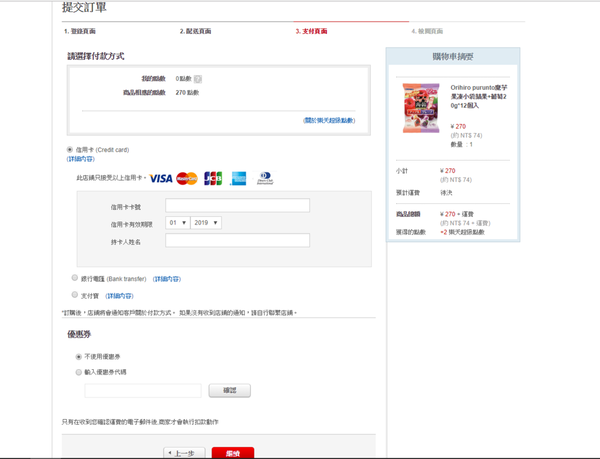This screenshot has height=459, width=600.
Task: Choose the 輸入優惠券代碼 radio option
Action: point(79,372)
